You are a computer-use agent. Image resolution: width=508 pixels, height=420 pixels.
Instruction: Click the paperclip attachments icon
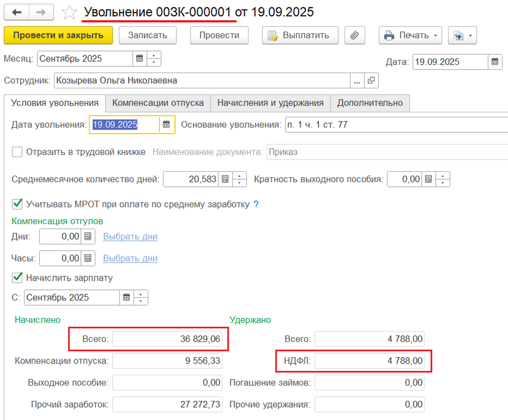(x=355, y=35)
